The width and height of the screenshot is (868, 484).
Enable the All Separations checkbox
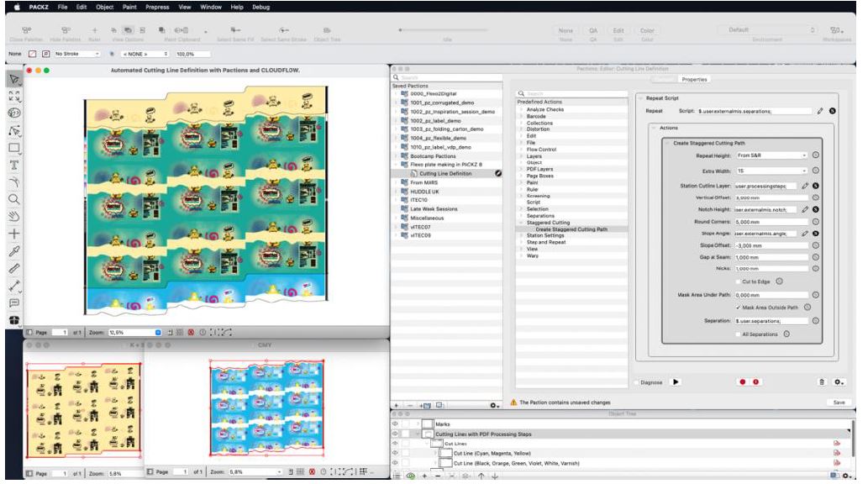pyautogui.click(x=738, y=334)
